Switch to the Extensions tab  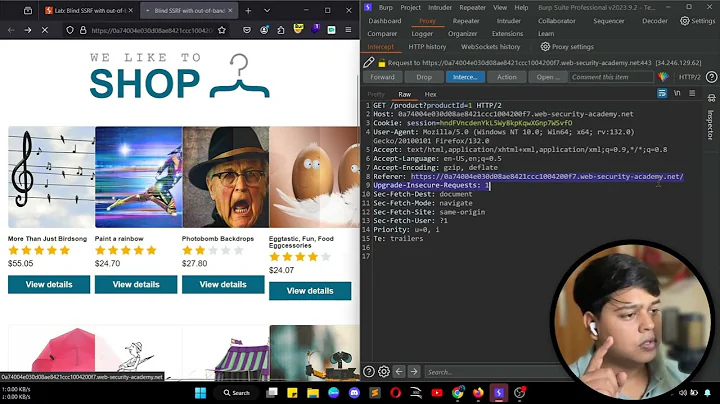(x=507, y=34)
